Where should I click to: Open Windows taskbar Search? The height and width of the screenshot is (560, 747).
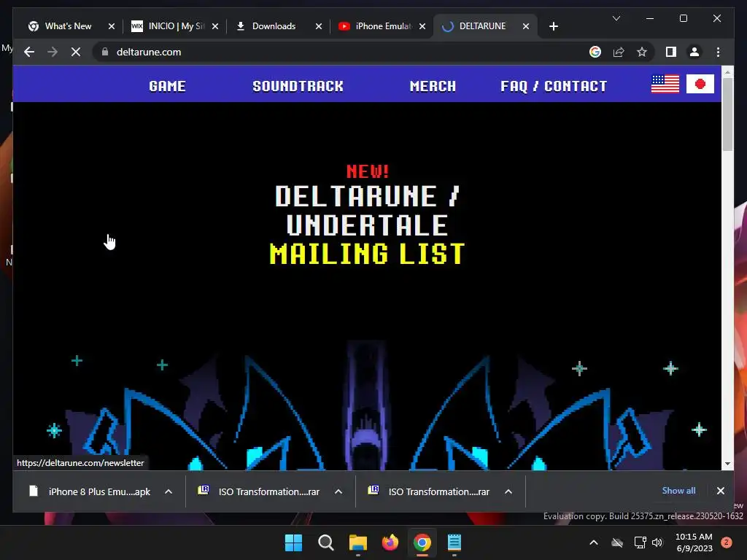pyautogui.click(x=326, y=542)
